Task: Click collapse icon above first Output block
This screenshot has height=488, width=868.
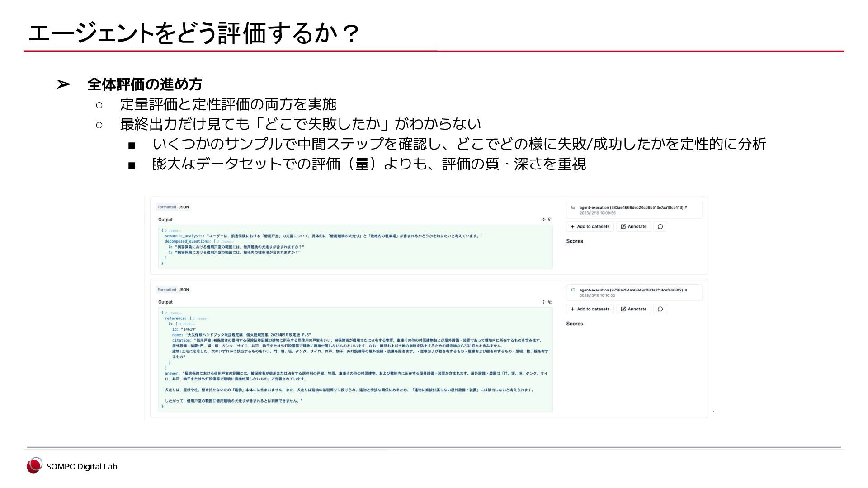Action: tap(543, 220)
